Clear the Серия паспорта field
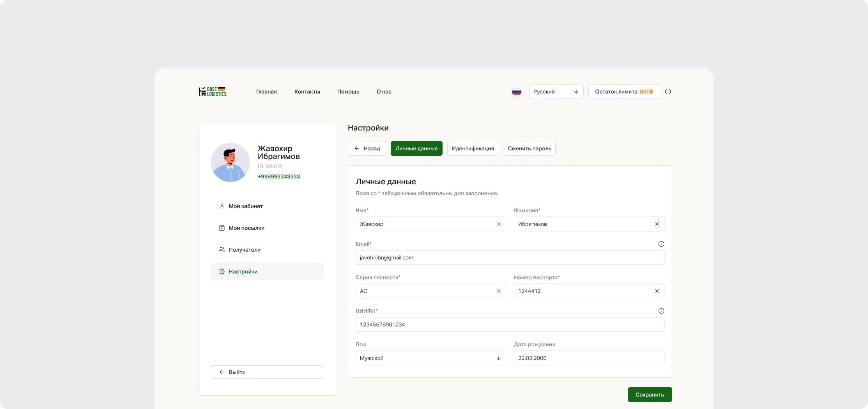 pyautogui.click(x=499, y=291)
